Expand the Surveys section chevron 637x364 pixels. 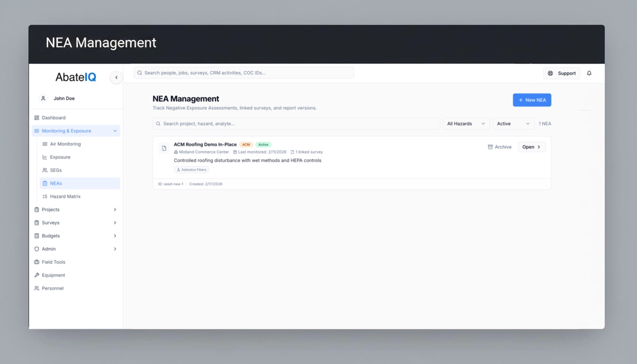115,223
